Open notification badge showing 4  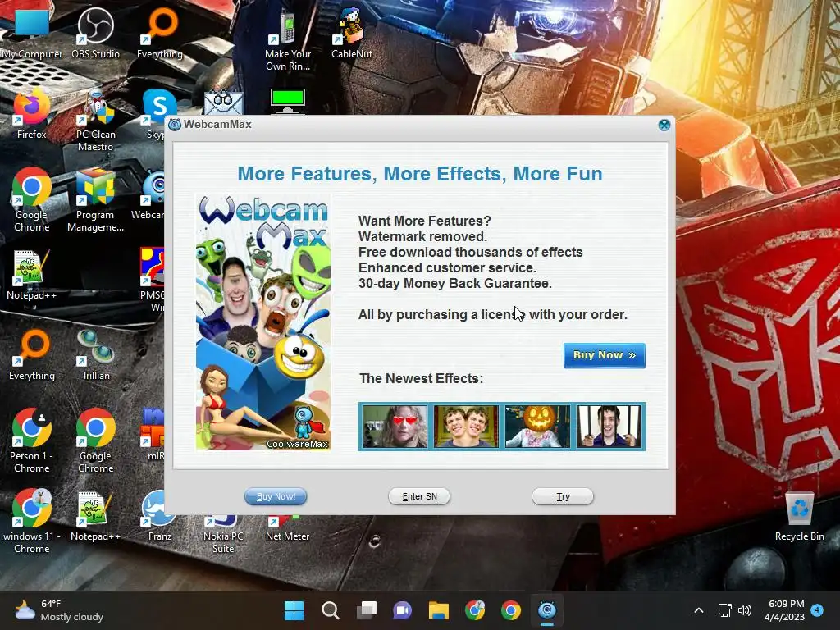pyautogui.click(x=817, y=610)
